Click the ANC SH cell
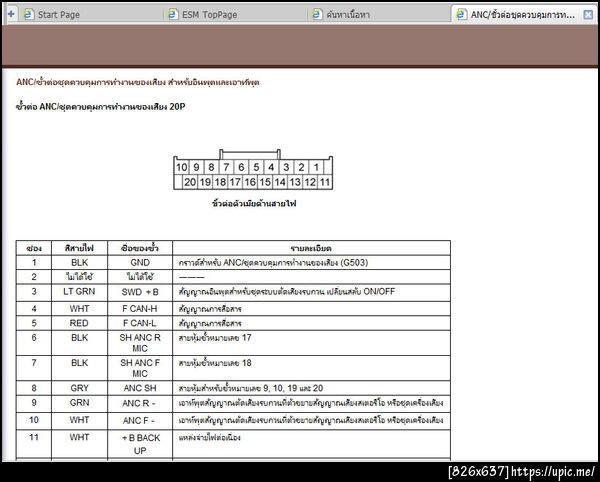The height and width of the screenshot is (482, 600). (140, 388)
